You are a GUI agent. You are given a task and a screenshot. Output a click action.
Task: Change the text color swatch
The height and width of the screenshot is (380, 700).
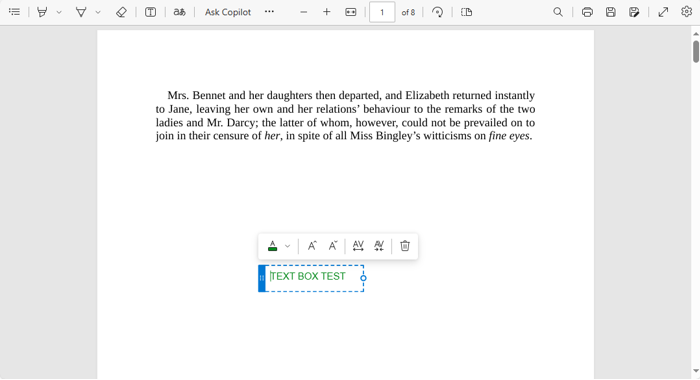click(272, 246)
